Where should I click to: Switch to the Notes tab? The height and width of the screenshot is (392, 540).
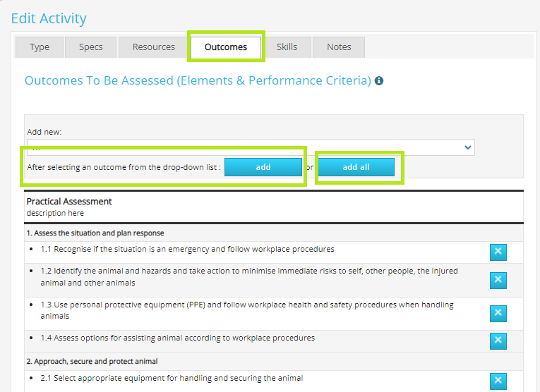[339, 47]
